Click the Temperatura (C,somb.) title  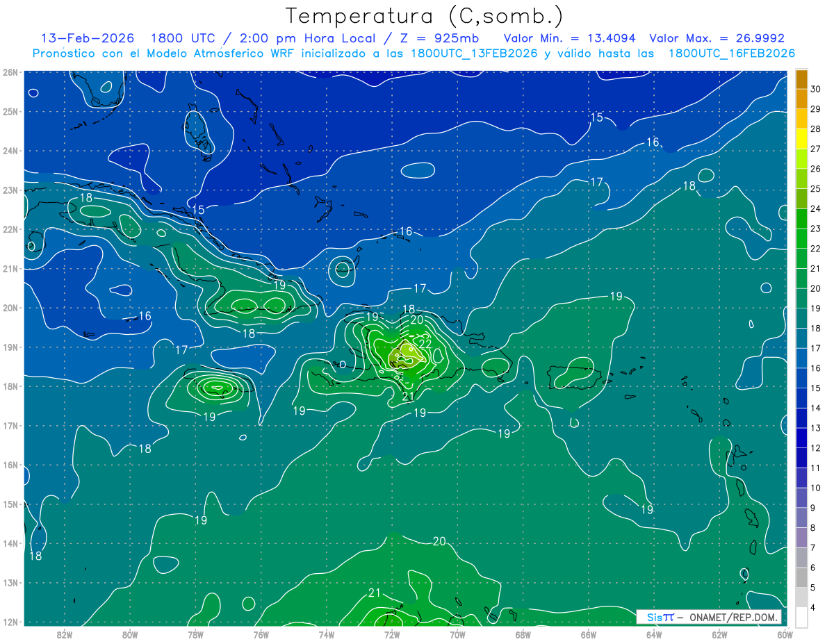pyautogui.click(x=425, y=16)
